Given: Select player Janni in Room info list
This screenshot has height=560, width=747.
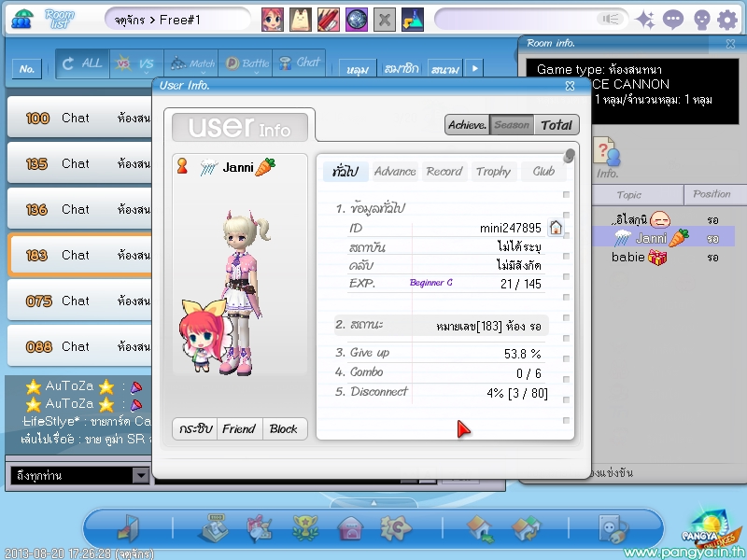Looking at the screenshot, I should pyautogui.click(x=664, y=238).
